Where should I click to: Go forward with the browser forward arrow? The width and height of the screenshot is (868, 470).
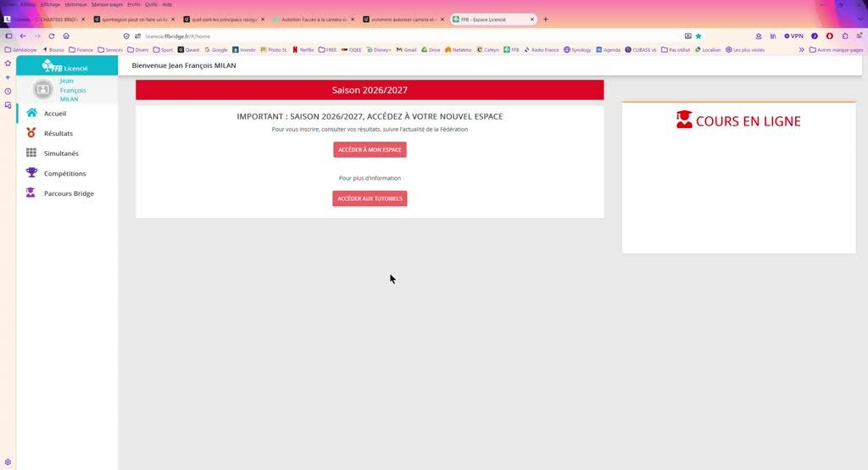(37, 36)
